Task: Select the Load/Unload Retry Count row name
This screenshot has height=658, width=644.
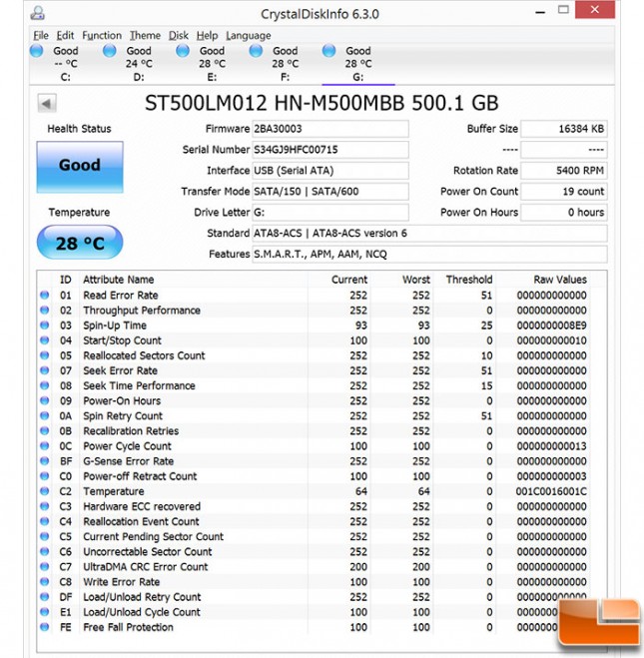Action: click(142, 597)
